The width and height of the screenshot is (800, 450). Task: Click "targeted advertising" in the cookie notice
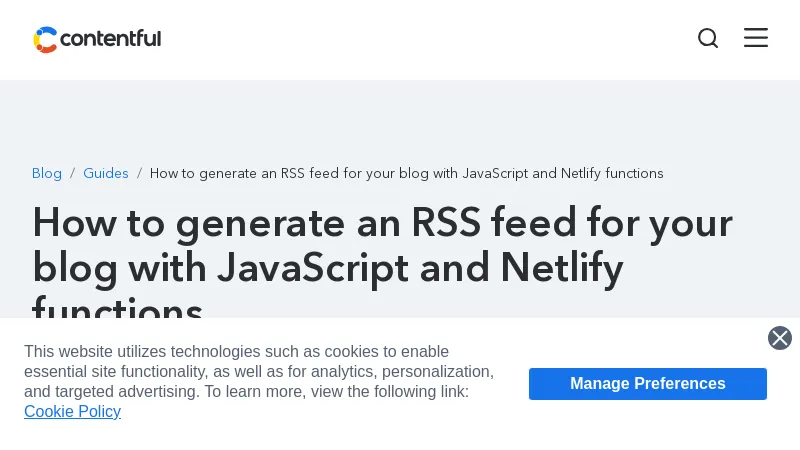click(127, 391)
